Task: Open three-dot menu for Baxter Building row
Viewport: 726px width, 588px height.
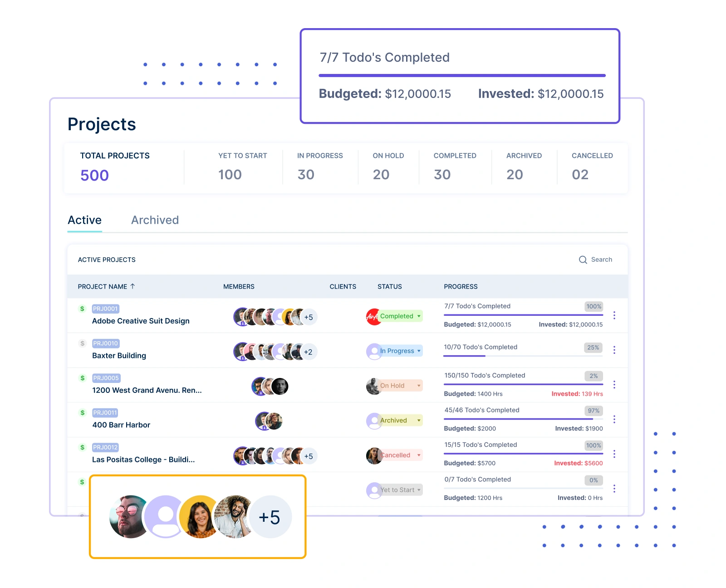Action: click(x=614, y=350)
